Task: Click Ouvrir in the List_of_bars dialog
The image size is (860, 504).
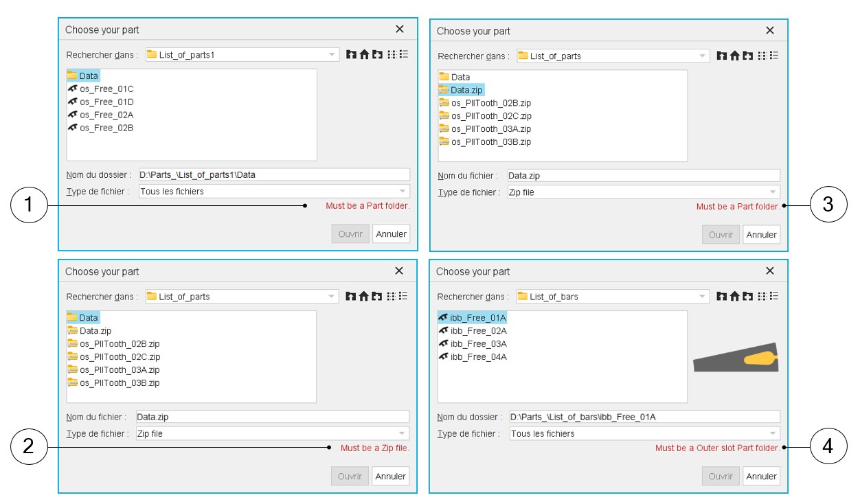Action: pos(721,476)
